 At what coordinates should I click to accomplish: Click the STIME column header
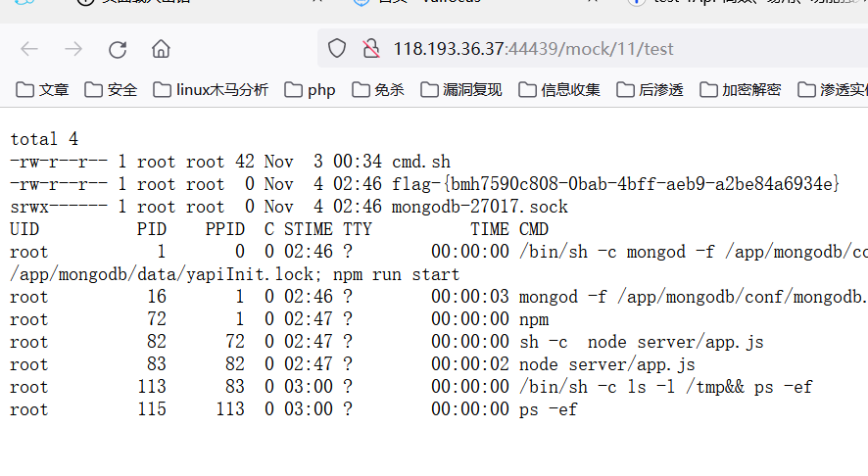pyautogui.click(x=309, y=229)
